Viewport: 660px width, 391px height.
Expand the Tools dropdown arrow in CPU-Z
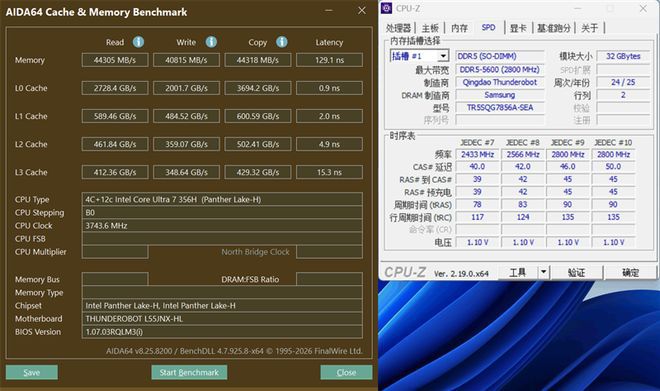pyautogui.click(x=543, y=272)
